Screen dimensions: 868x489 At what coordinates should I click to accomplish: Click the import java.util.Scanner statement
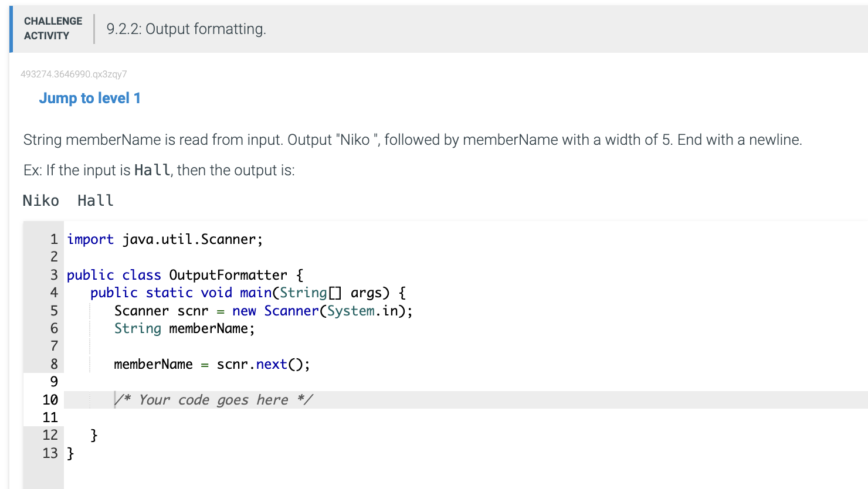pyautogui.click(x=164, y=239)
